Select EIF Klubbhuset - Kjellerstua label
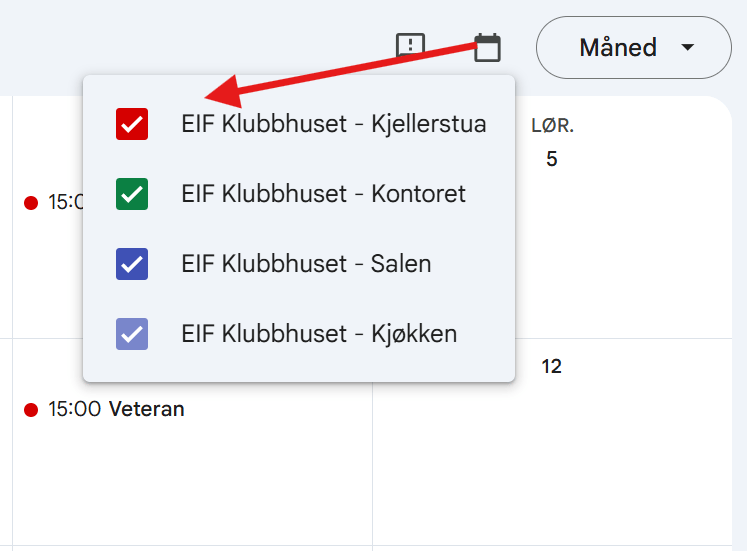Image resolution: width=747 pixels, height=551 pixels. click(333, 124)
